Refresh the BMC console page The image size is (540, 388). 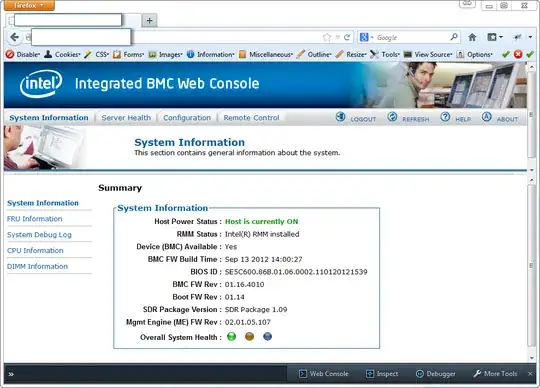pyautogui.click(x=408, y=118)
